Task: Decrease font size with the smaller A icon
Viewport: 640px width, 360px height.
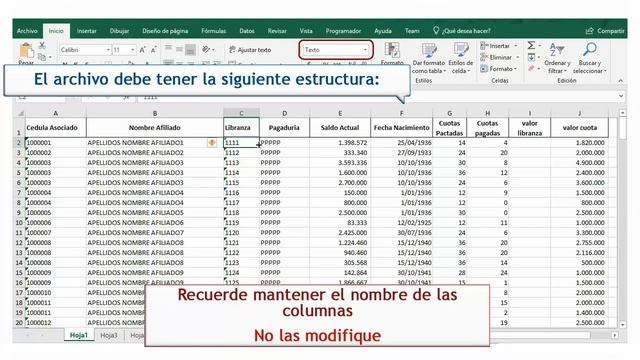Action: 153,50
